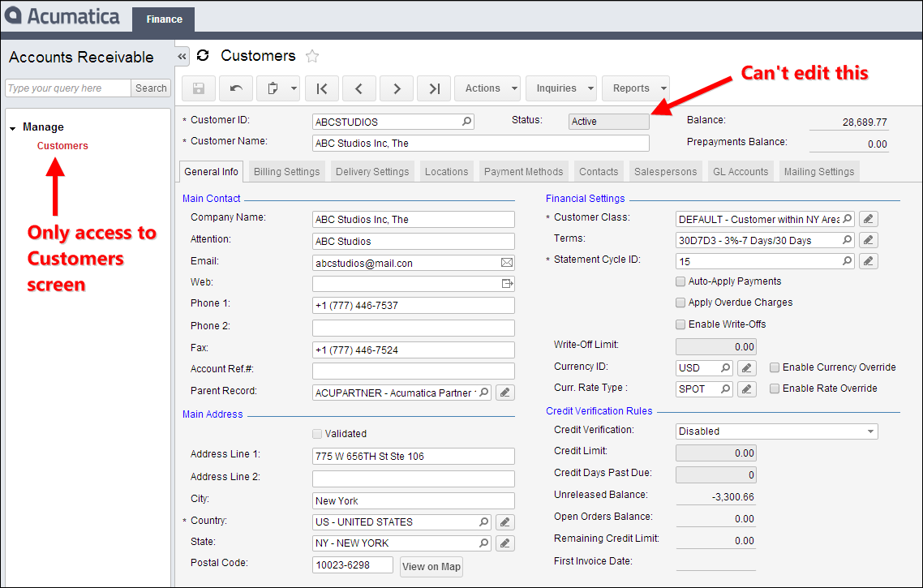Check the Apply Overdue Charges option
The height and width of the screenshot is (588, 923).
(680, 303)
